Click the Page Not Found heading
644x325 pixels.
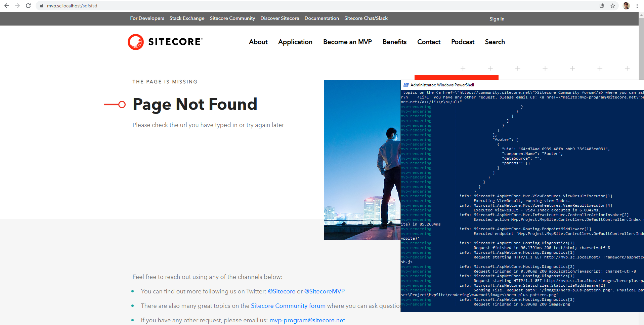(x=195, y=104)
